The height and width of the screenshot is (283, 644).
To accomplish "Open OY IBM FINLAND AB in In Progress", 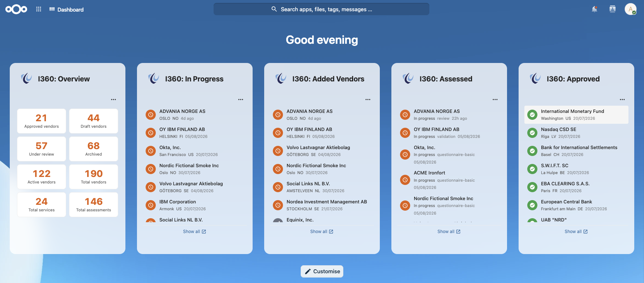I will tap(195, 133).
